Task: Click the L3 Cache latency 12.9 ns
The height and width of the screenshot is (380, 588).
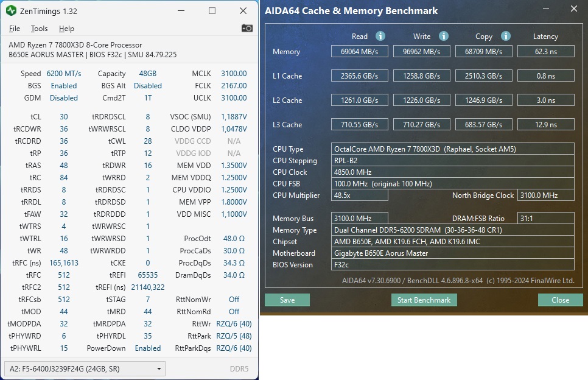Action: [x=545, y=125]
